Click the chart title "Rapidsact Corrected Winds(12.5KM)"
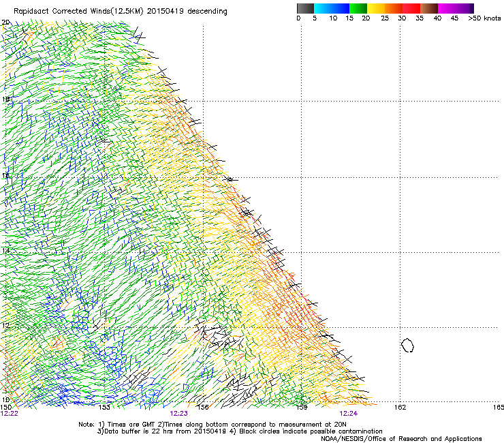This screenshot has width=504, height=443. click(78, 12)
